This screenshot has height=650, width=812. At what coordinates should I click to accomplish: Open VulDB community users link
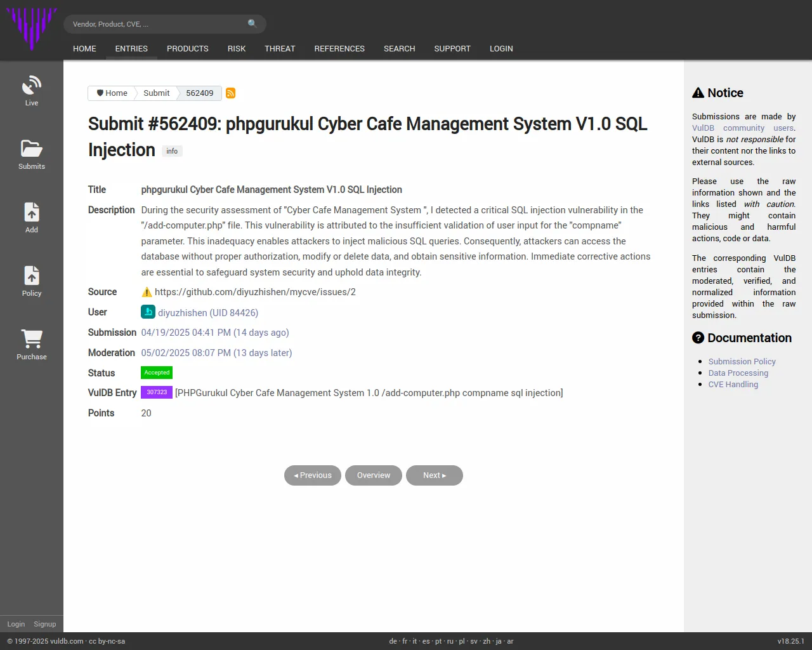[x=743, y=128]
